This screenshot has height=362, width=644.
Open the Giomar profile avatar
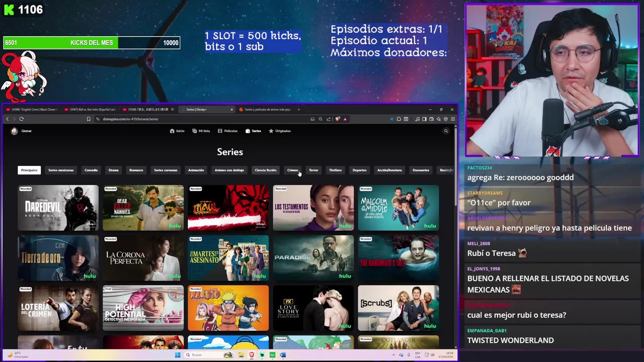pos(14,131)
